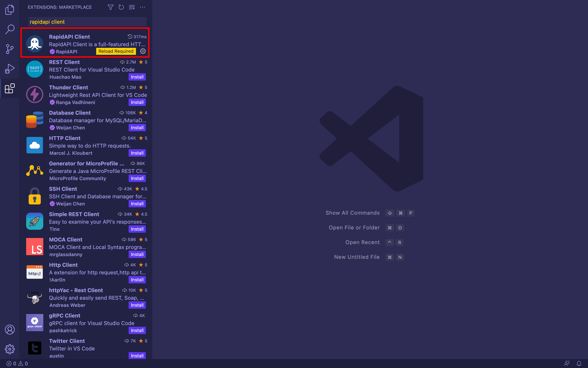Screen dimensions: 588x368
Task: Open Views and More Actions ellipsis
Action: [x=143, y=7]
